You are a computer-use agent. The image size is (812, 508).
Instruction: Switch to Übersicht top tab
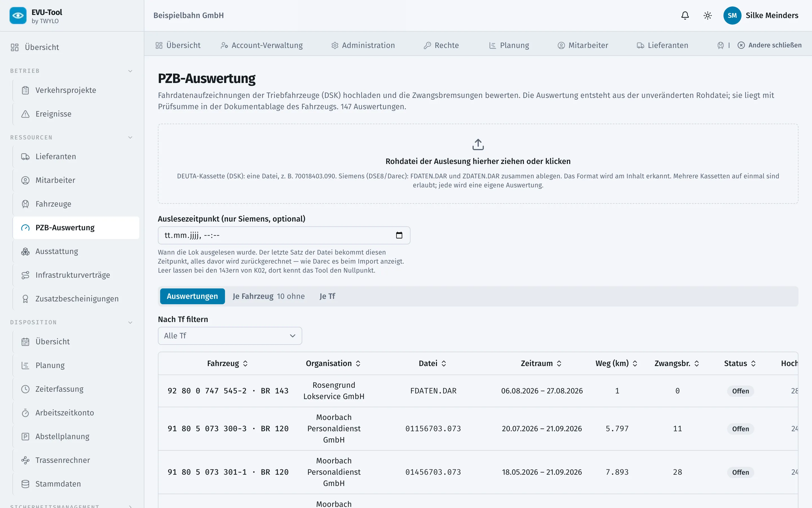(x=178, y=45)
